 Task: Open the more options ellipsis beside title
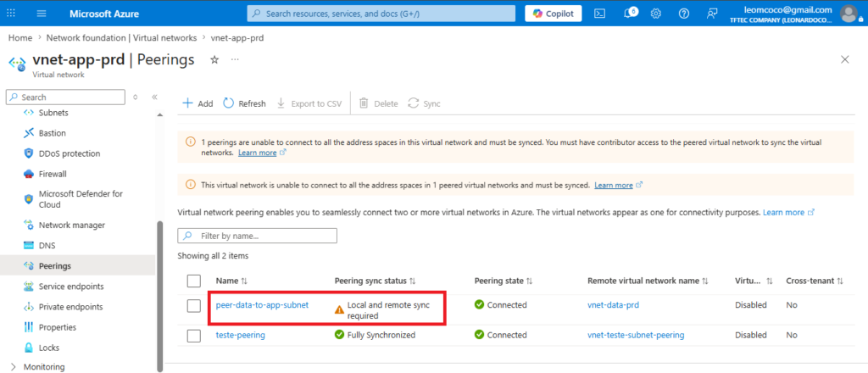[x=235, y=59]
